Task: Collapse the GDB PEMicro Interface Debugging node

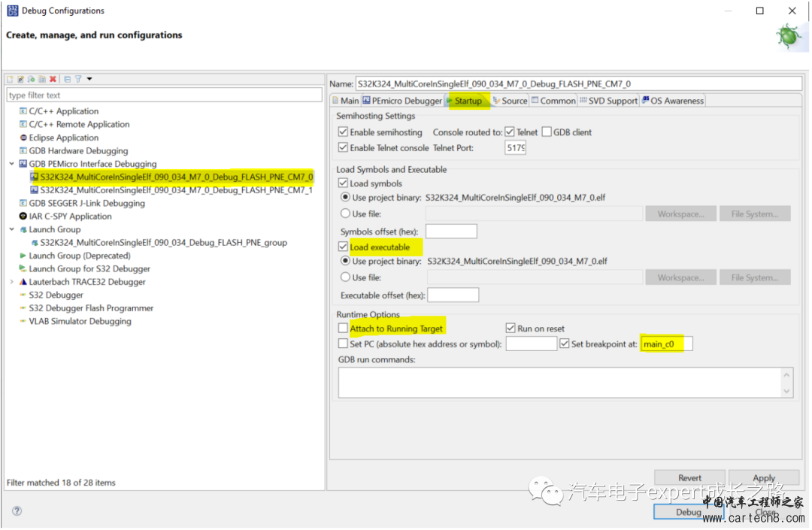Action: click(11, 164)
